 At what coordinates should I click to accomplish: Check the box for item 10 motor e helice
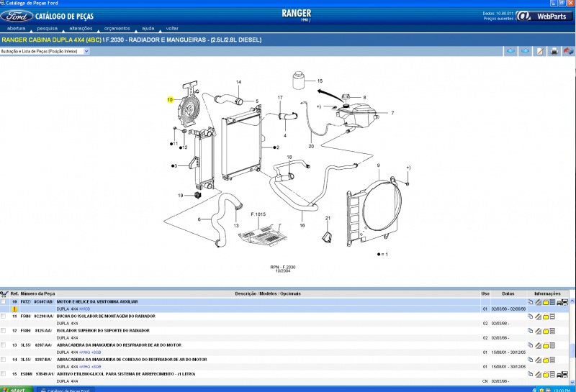click(x=4, y=301)
